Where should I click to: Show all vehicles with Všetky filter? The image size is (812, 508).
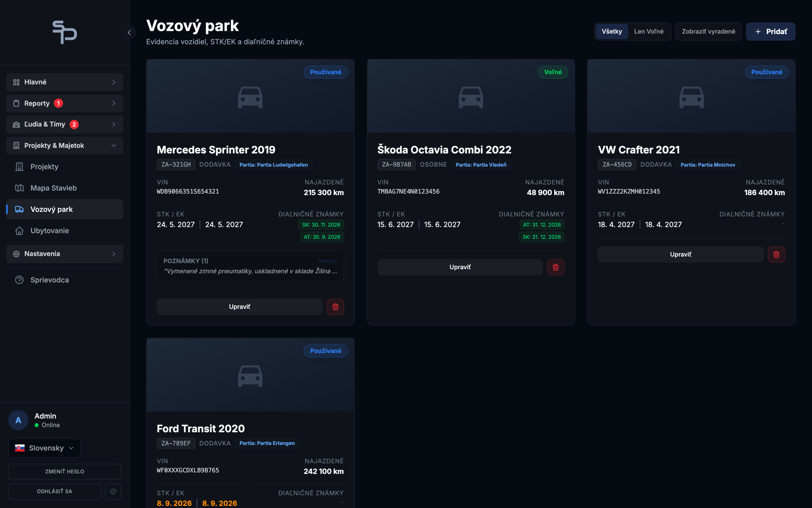coord(612,32)
